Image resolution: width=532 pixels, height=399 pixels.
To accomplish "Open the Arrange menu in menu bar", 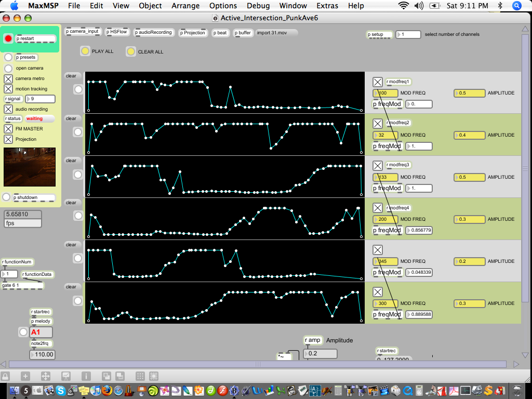I will [x=185, y=6].
